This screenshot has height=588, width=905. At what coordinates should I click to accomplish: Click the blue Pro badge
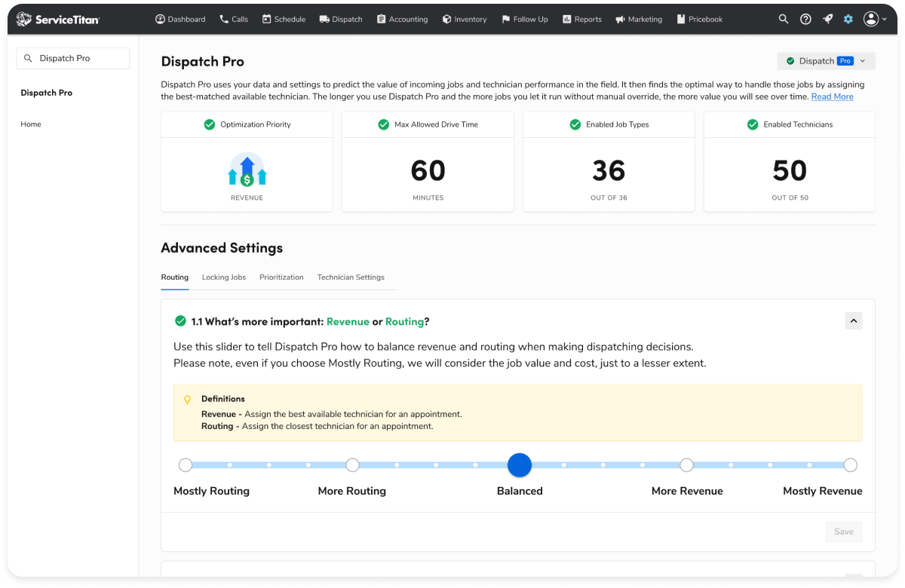click(845, 61)
